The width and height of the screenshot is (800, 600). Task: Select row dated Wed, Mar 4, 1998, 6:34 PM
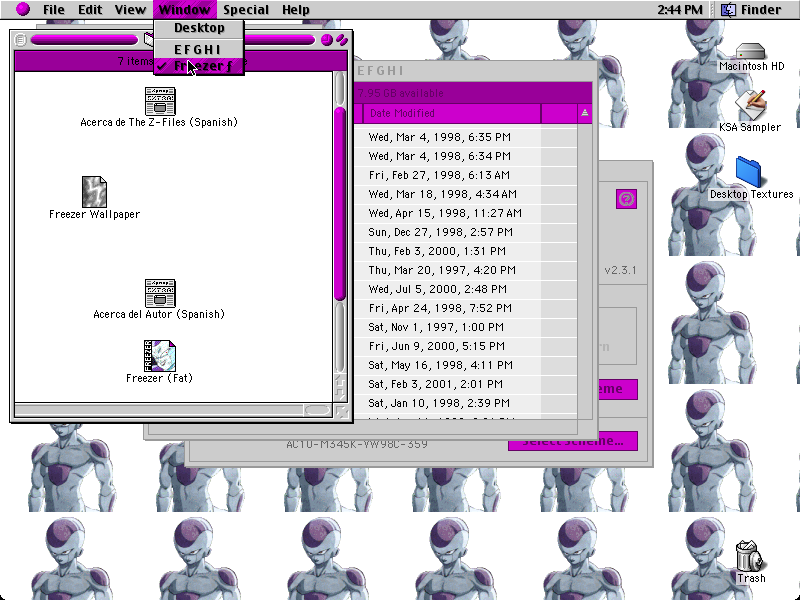tap(465, 156)
